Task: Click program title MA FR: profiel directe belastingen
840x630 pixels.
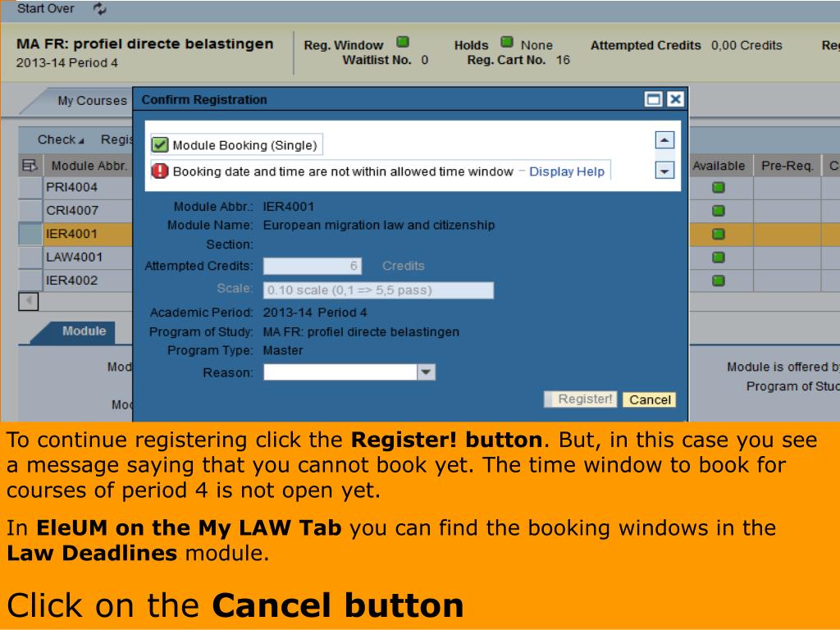Action: point(144,44)
